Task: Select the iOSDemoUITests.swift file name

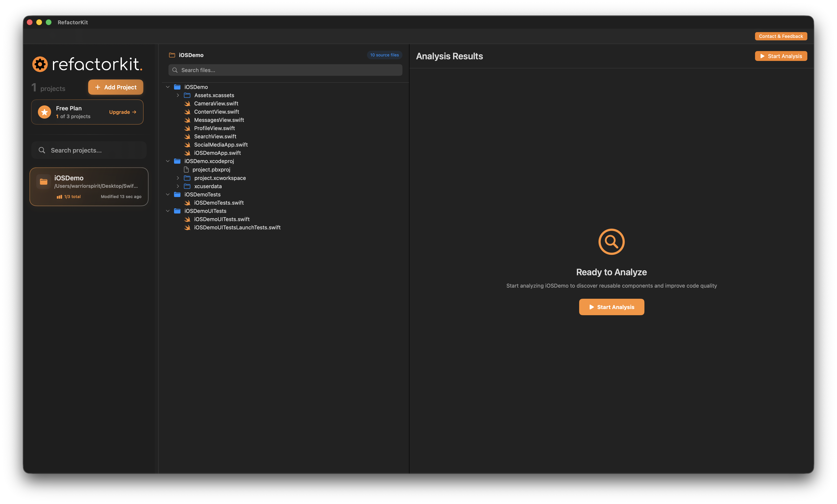Action: click(222, 219)
